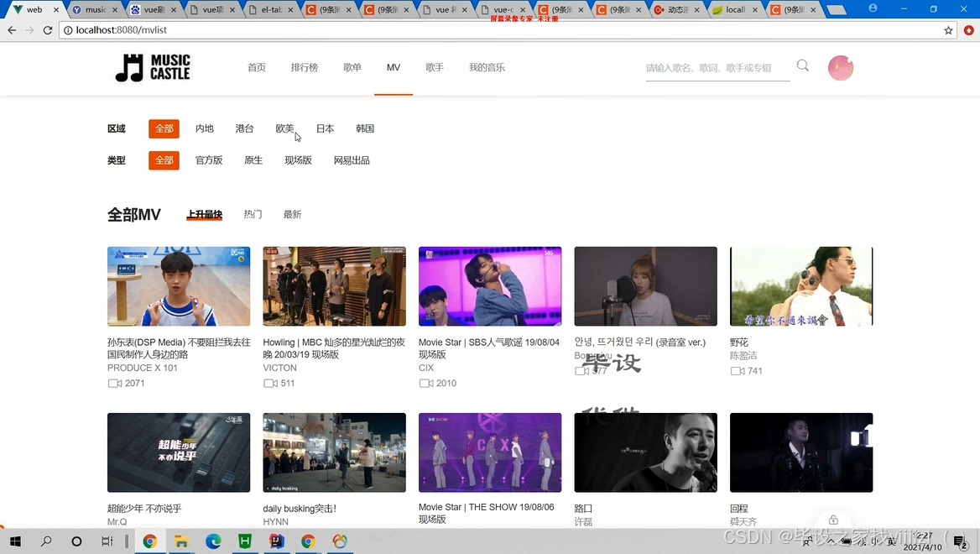Screen dimensions: 980x554
Task: Open Task View on the taskbar
Action: point(107,541)
